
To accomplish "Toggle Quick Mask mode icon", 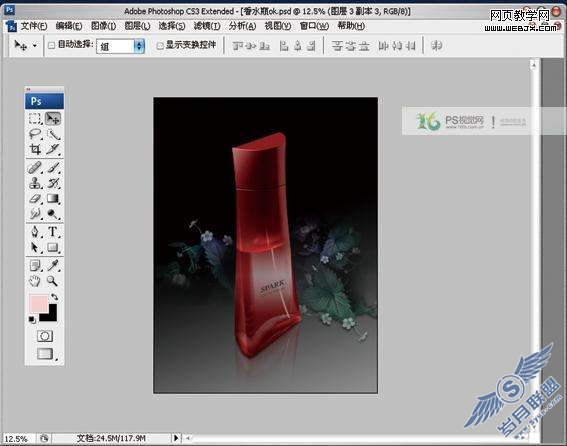I will [x=45, y=336].
